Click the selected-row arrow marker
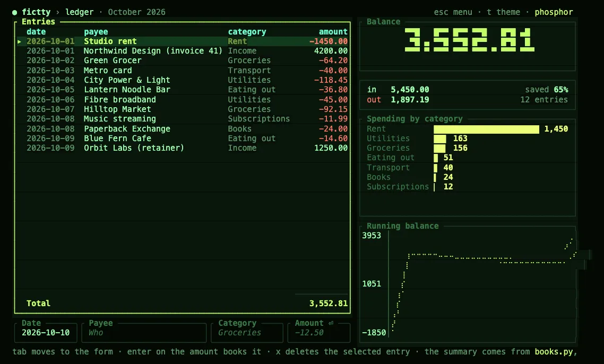 click(x=19, y=41)
